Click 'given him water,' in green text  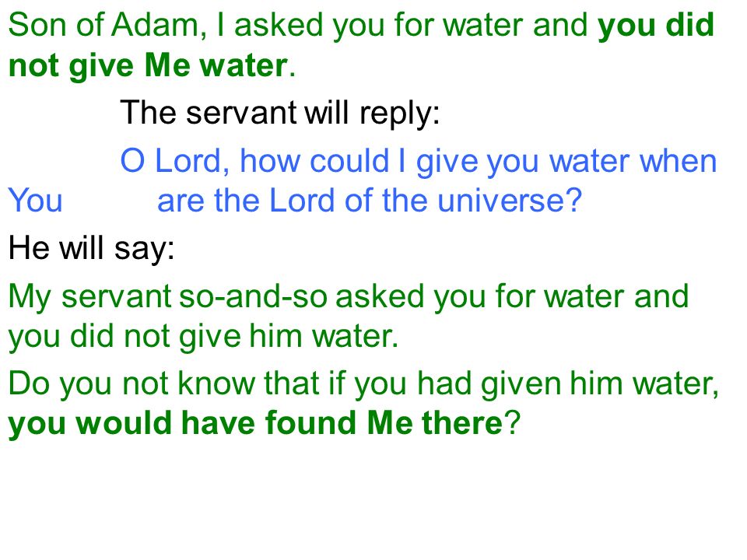(600, 383)
